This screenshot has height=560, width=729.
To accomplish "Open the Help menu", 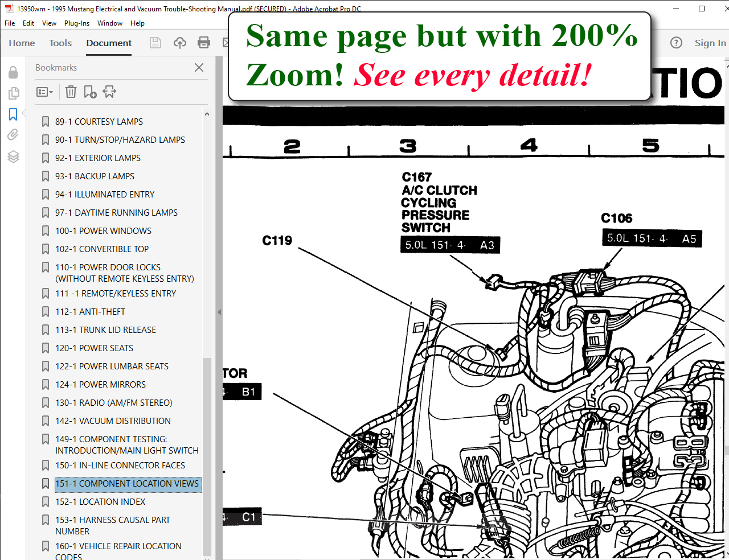I will click(137, 23).
